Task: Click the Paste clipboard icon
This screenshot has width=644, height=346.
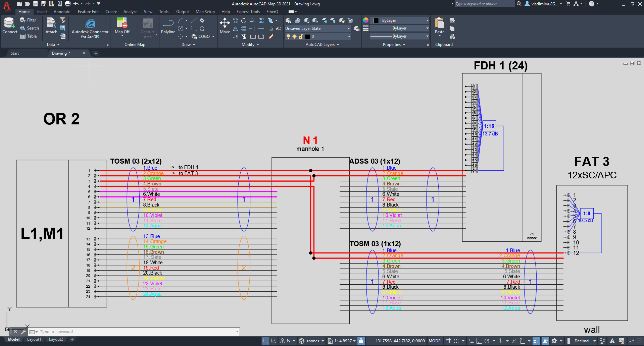Action: pos(439,23)
